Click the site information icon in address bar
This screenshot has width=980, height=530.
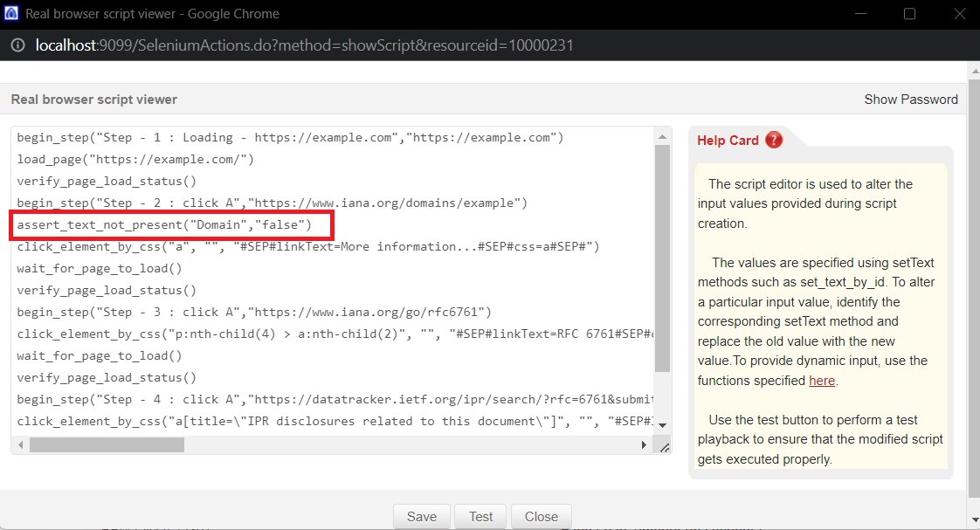(17, 45)
